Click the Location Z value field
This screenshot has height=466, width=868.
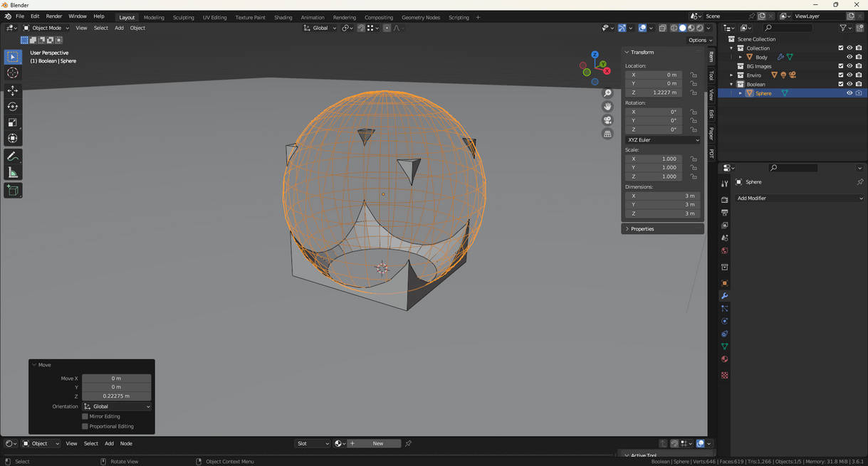coord(654,92)
